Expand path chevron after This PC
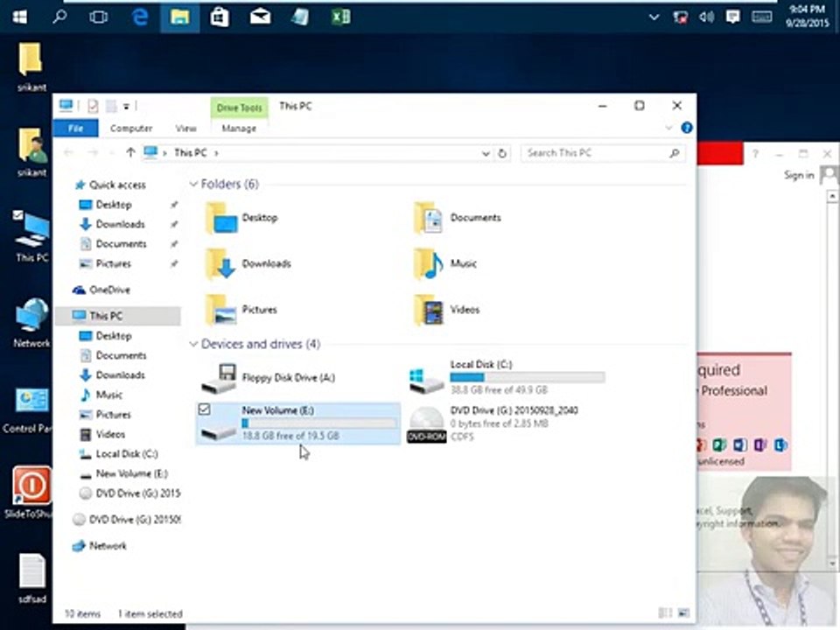The image size is (840, 630). pyautogui.click(x=216, y=153)
